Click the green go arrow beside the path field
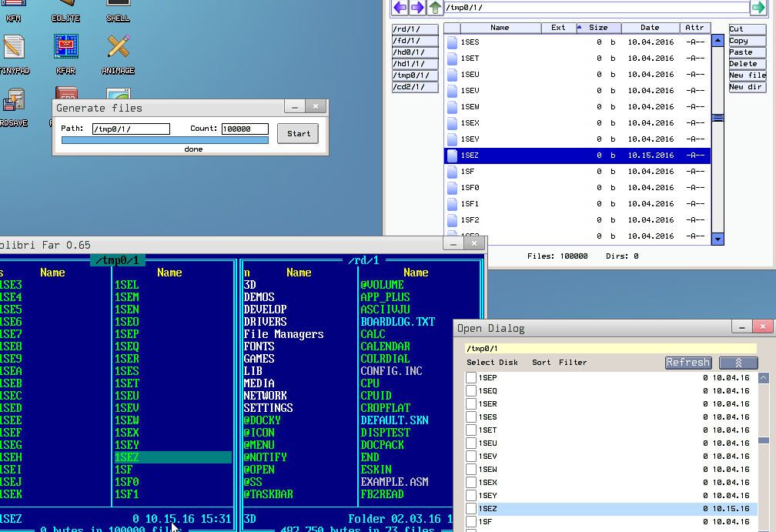 [x=758, y=8]
